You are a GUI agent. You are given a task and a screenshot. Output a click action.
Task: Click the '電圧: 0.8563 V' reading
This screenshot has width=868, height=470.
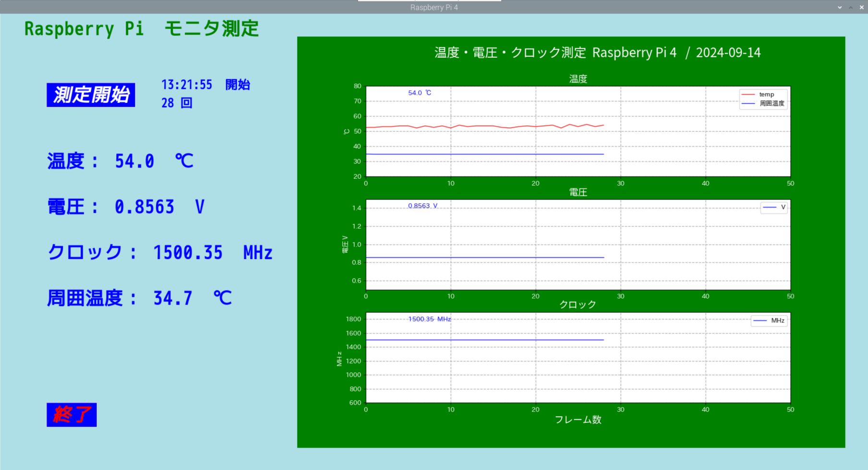pos(126,207)
